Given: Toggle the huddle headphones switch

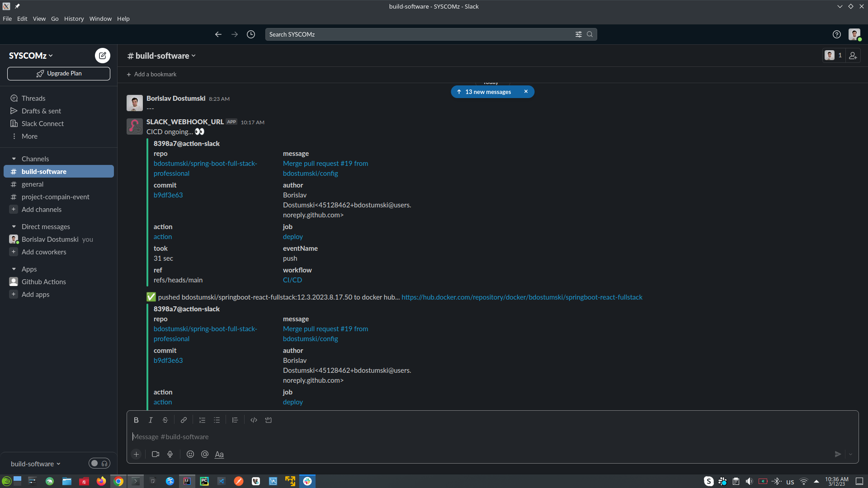Looking at the screenshot, I should [99, 463].
